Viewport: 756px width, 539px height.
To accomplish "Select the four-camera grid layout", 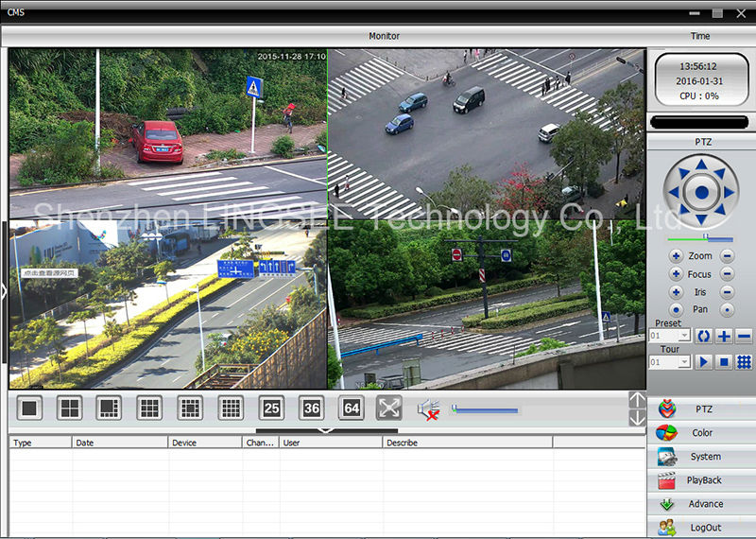I will (70, 409).
